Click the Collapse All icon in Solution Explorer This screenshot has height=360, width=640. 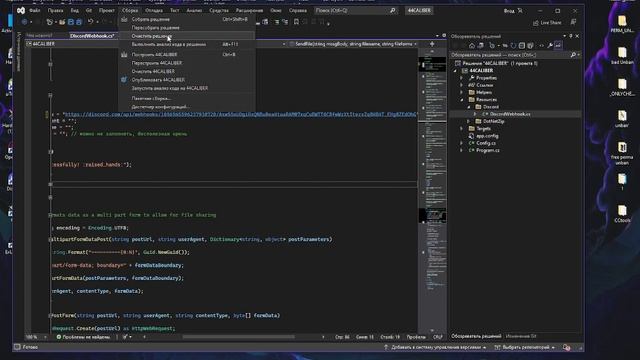tap(522, 46)
